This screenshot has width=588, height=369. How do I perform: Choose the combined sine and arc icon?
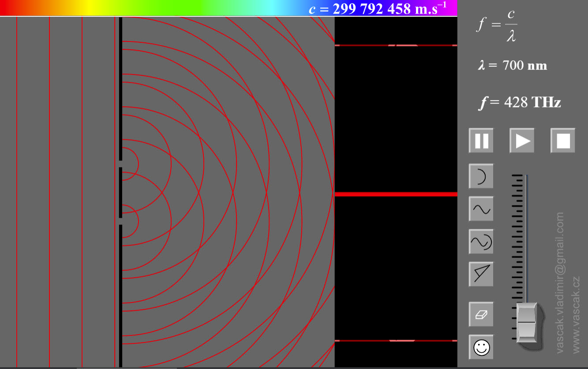coord(481,242)
